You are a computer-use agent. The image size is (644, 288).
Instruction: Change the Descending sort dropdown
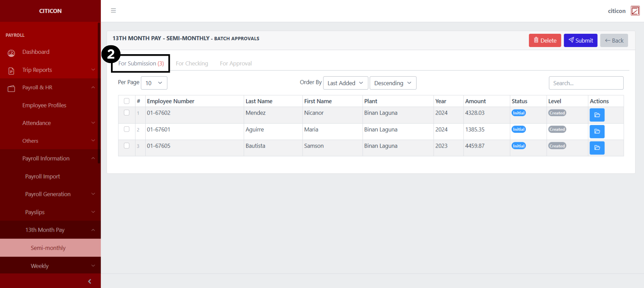(x=392, y=83)
